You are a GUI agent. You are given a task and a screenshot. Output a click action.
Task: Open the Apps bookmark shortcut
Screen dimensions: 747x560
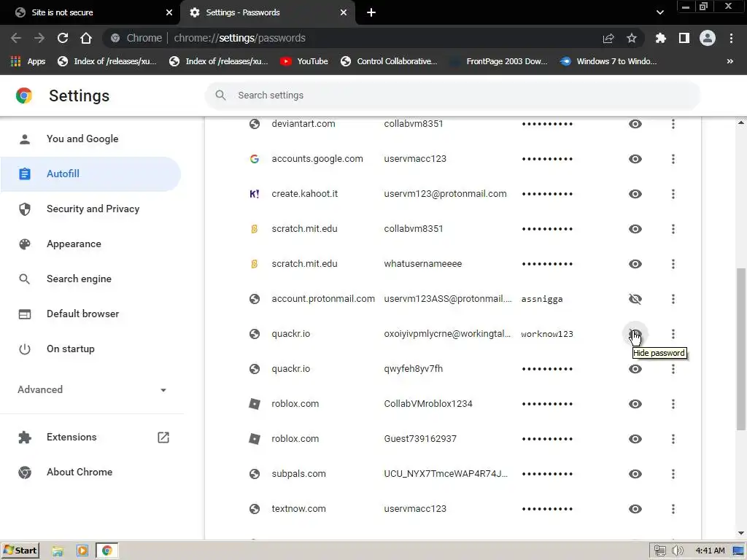[x=28, y=61]
